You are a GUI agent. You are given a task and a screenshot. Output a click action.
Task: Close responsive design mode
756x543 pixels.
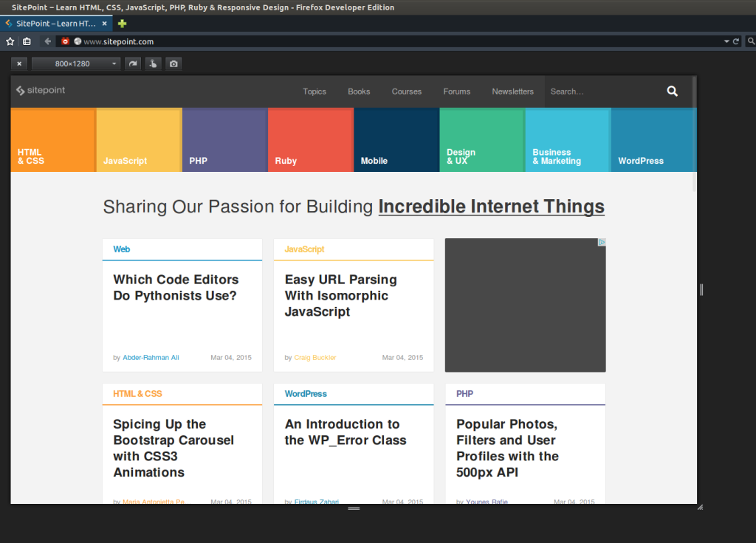[x=20, y=64]
